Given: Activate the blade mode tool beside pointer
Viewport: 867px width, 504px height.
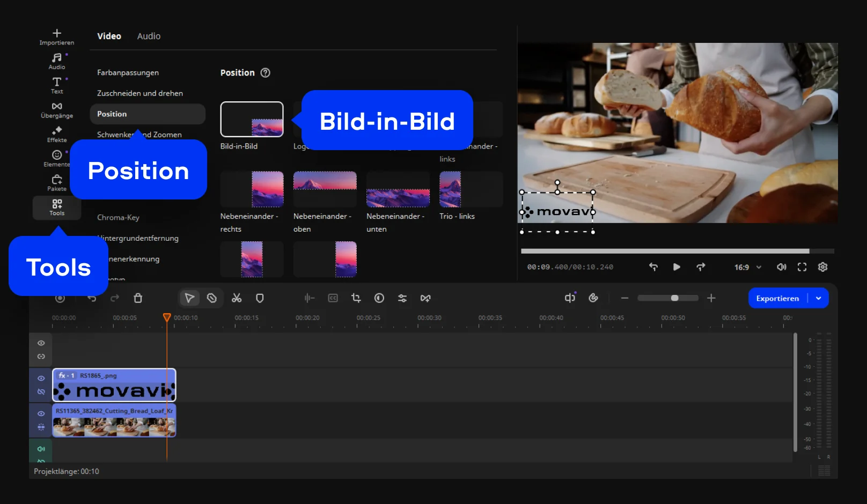Looking at the screenshot, I should click(212, 298).
